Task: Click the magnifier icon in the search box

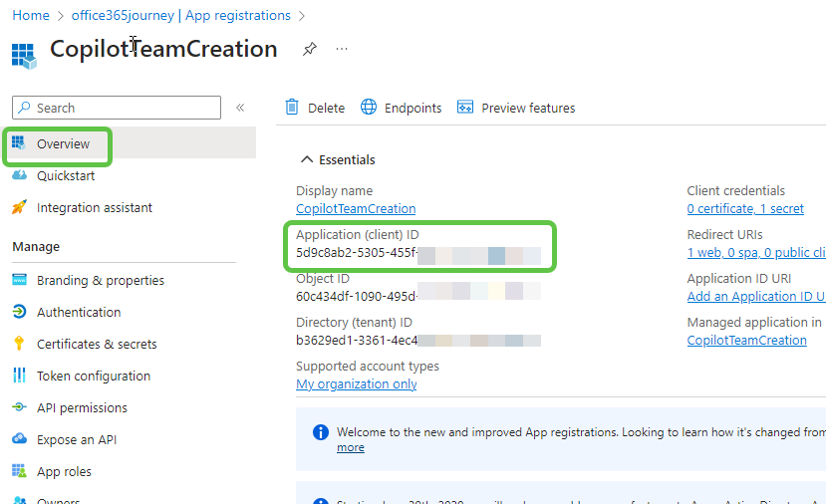Action: (x=24, y=108)
